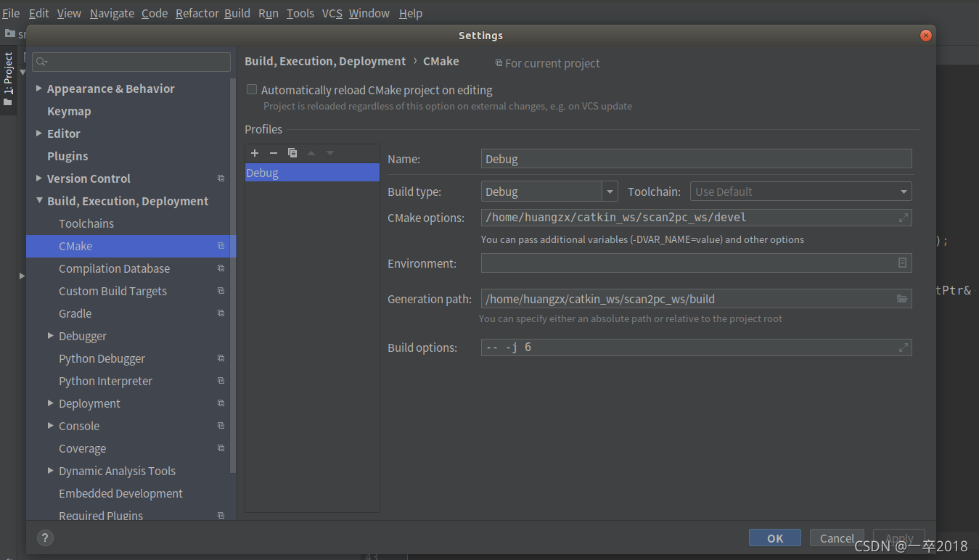Expand the Deployment settings node
Screen dimensions: 979x560
[x=51, y=403]
